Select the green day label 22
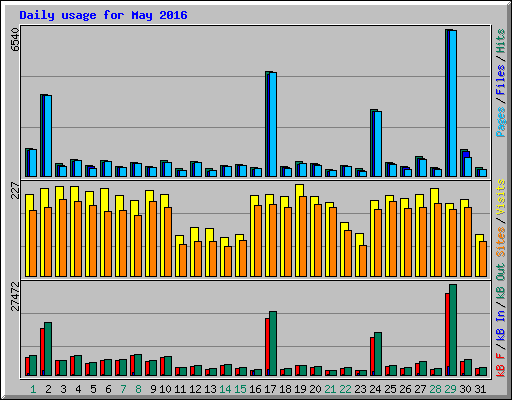Screen dimensions: 512x400 click(345, 389)
